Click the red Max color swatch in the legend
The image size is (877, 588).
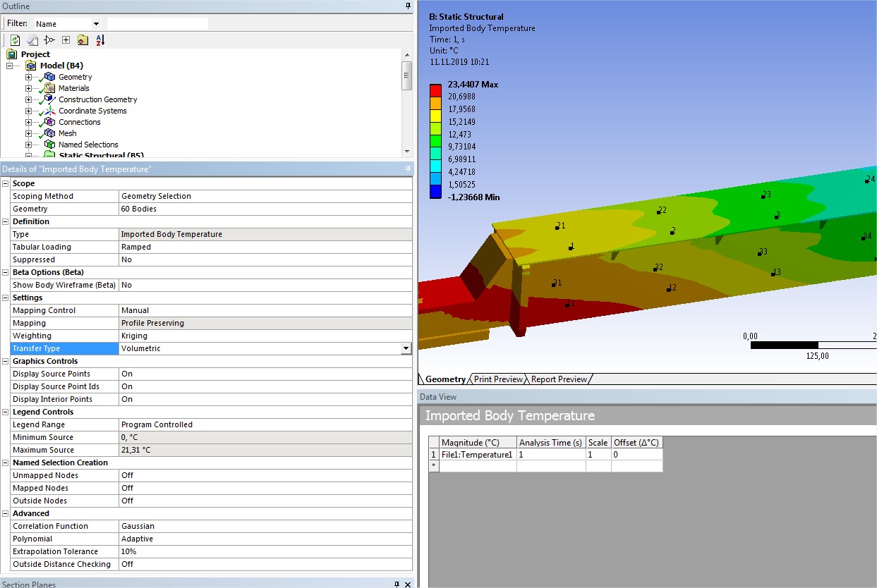[x=435, y=88]
